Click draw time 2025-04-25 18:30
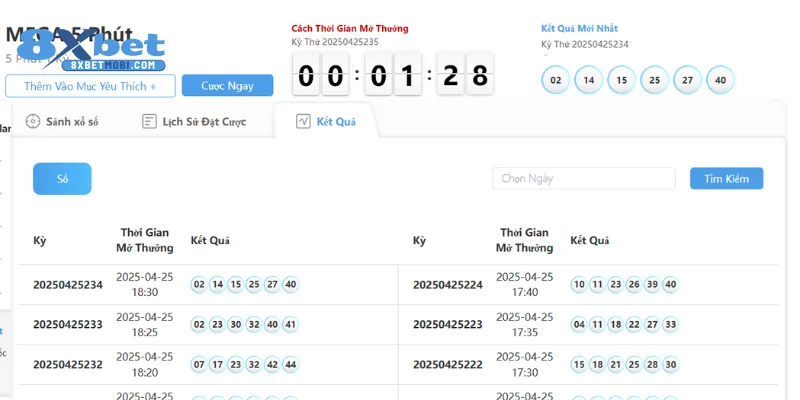This screenshot has height=400, width=800. pyautogui.click(x=145, y=285)
